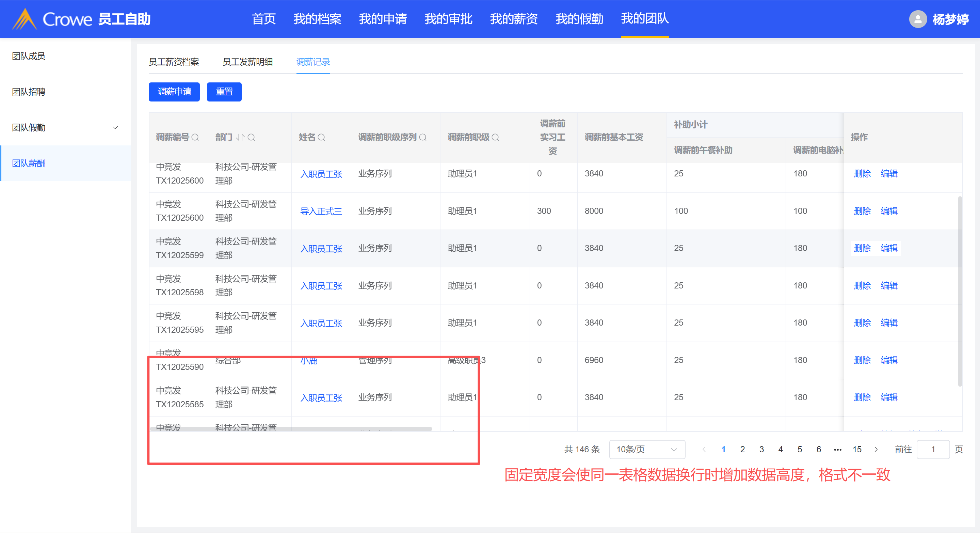
Task: Click search icon beside 调薪前职级序列 header
Action: pyautogui.click(x=423, y=138)
